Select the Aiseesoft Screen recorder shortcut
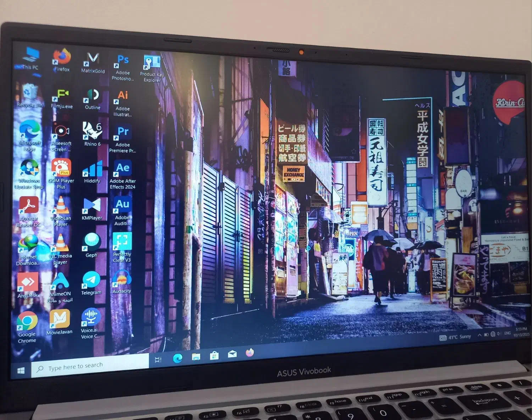532x420 pixels. pos(61,138)
